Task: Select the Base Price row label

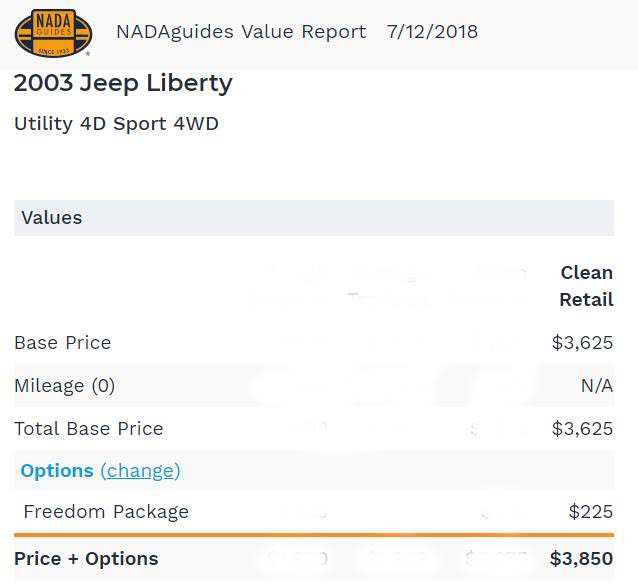Action: 62,342
